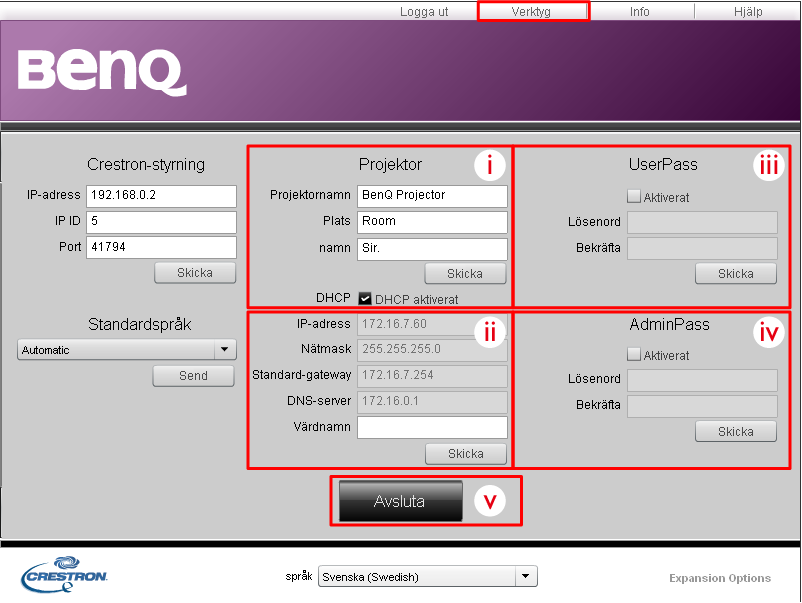The width and height of the screenshot is (802, 603).
Task: Click Skicka below Värdnamn field
Action: click(466, 454)
